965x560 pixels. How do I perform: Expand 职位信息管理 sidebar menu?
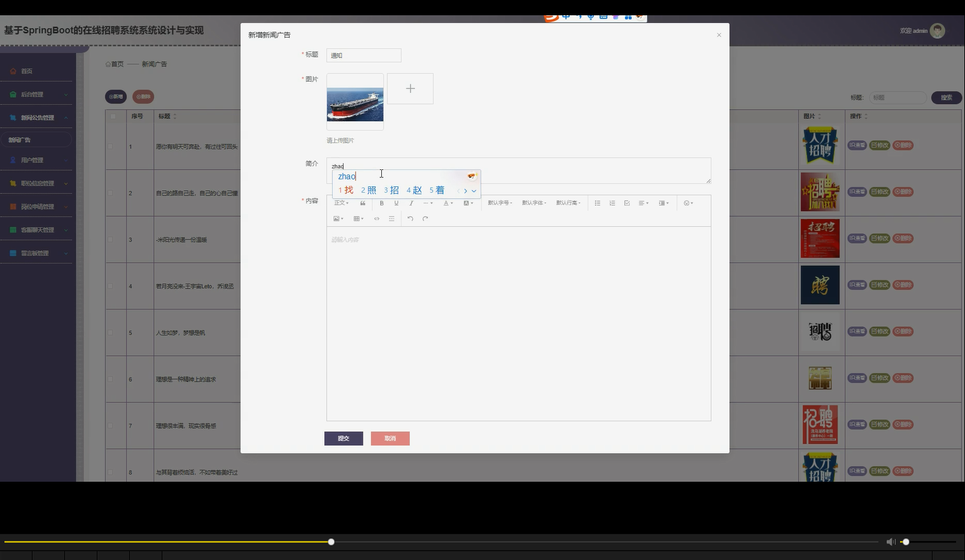(37, 183)
